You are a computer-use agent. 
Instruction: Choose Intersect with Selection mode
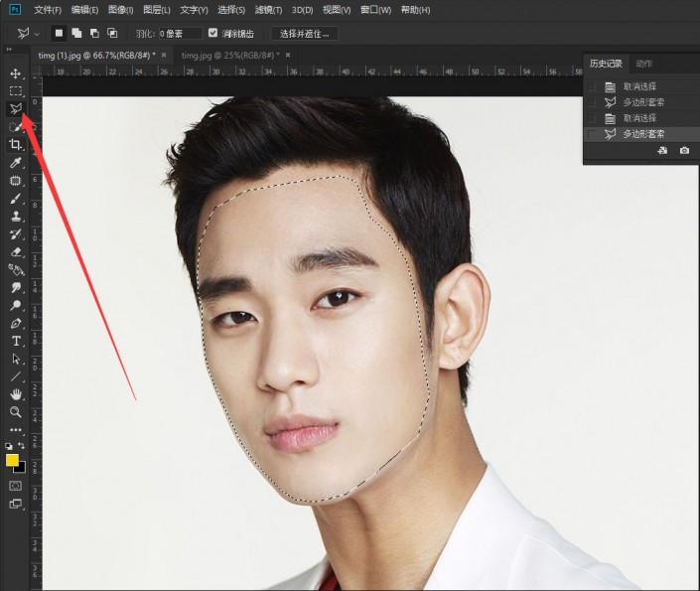[x=112, y=33]
